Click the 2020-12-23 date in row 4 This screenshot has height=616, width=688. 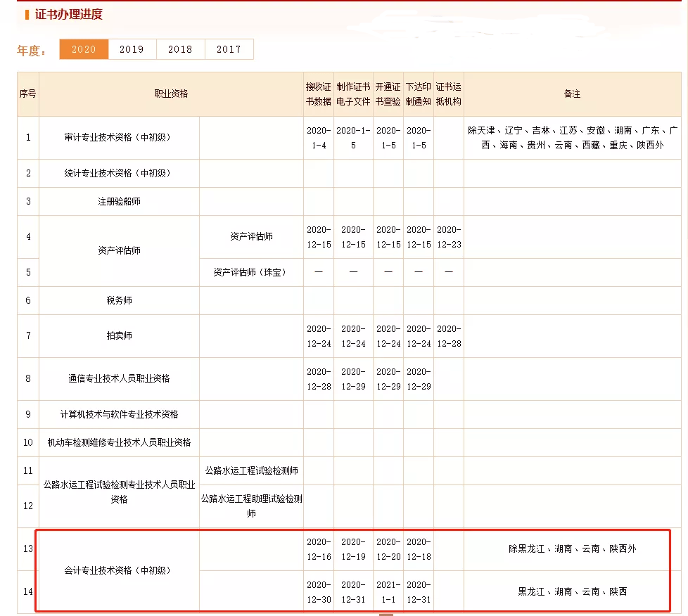click(449, 237)
